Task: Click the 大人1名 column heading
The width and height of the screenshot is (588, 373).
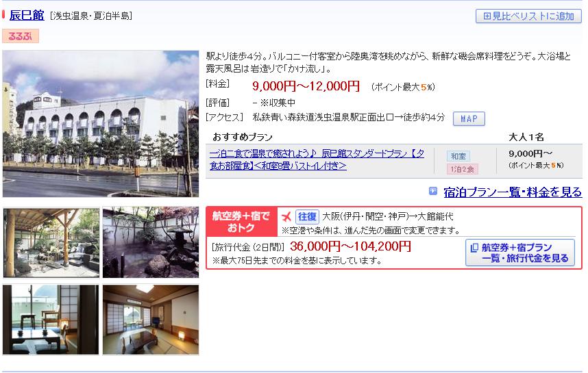Action: click(x=526, y=137)
